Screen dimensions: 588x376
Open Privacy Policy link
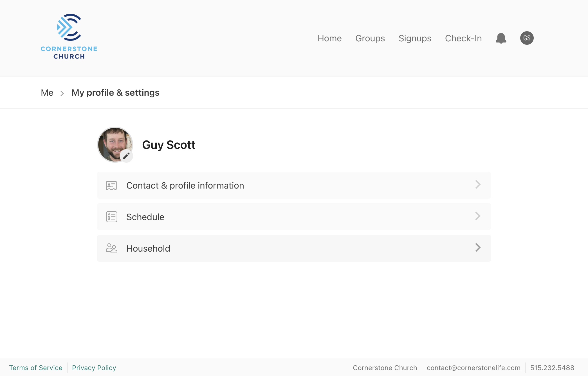(94, 368)
